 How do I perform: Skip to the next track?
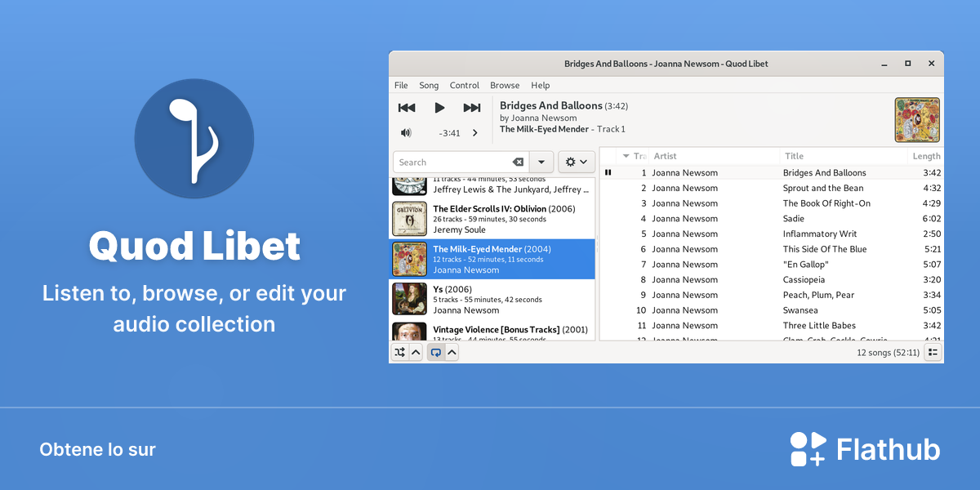[x=472, y=108]
